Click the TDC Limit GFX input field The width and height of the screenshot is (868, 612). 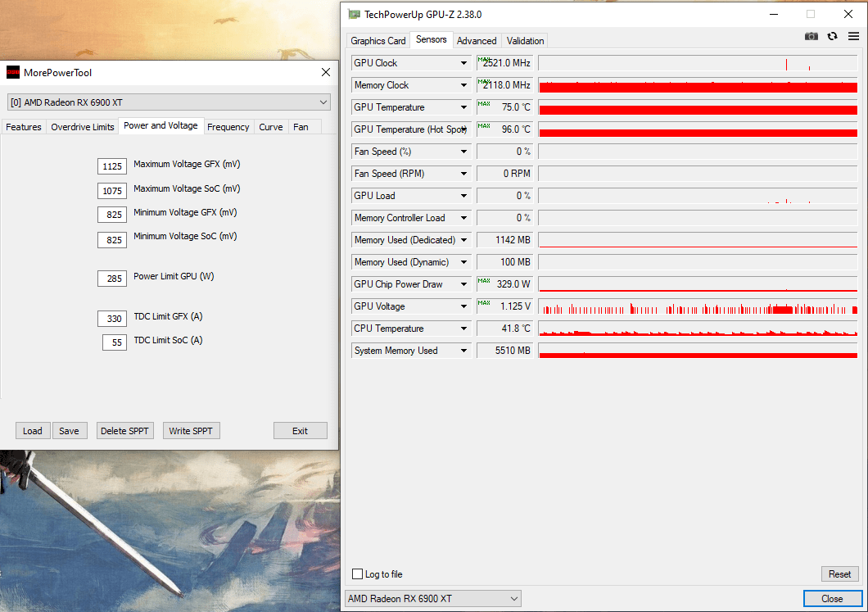coord(112,319)
